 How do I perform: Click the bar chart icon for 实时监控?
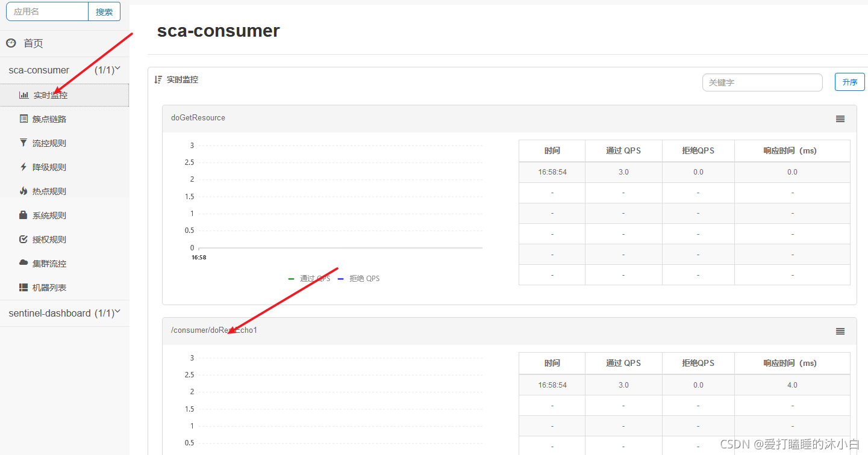point(23,95)
